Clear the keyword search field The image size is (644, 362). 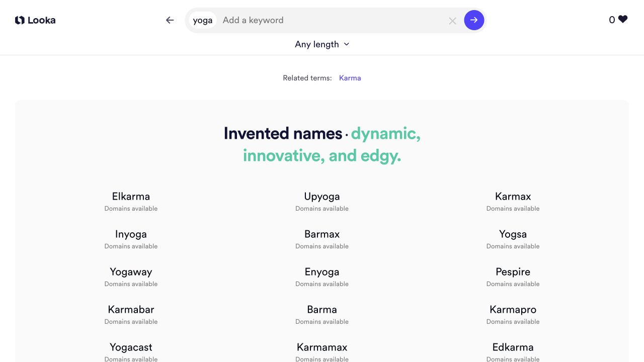452,21
